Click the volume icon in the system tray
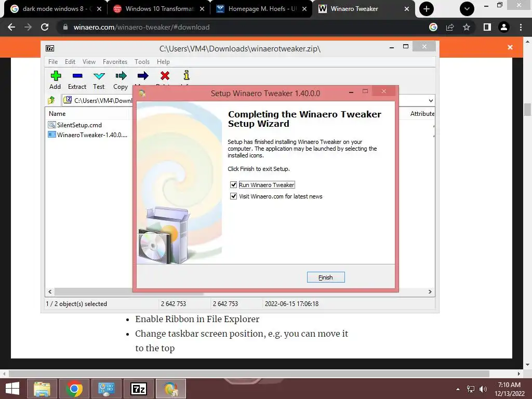Screen dimensions: 532x399 pos(483,389)
